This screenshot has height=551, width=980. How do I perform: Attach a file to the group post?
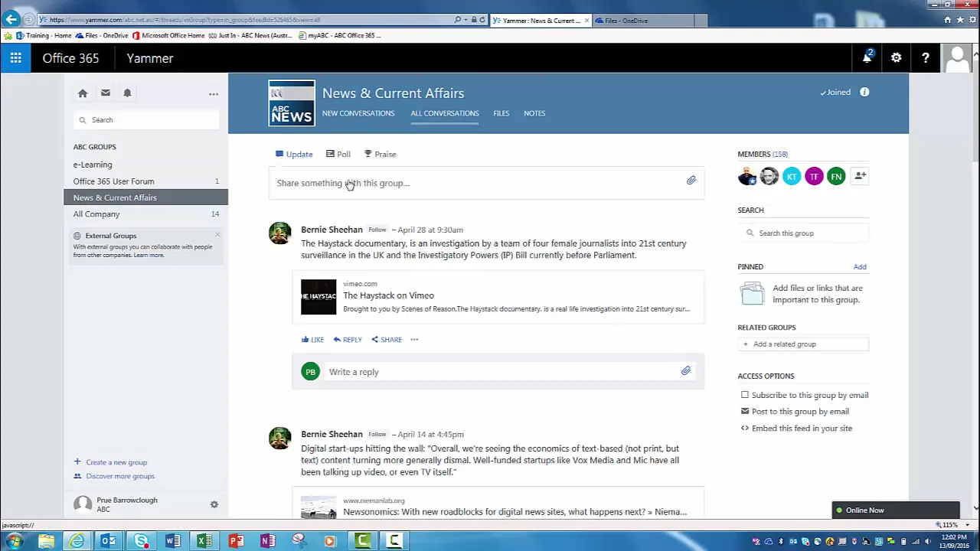pos(691,181)
